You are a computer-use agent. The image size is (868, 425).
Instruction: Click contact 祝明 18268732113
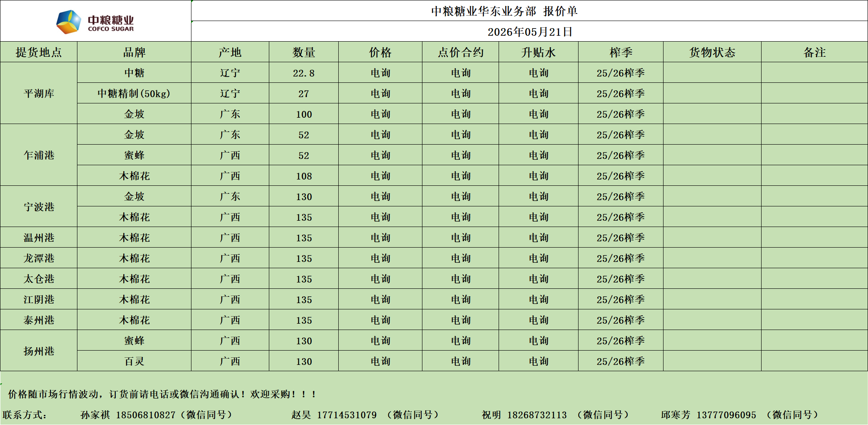pos(556,415)
